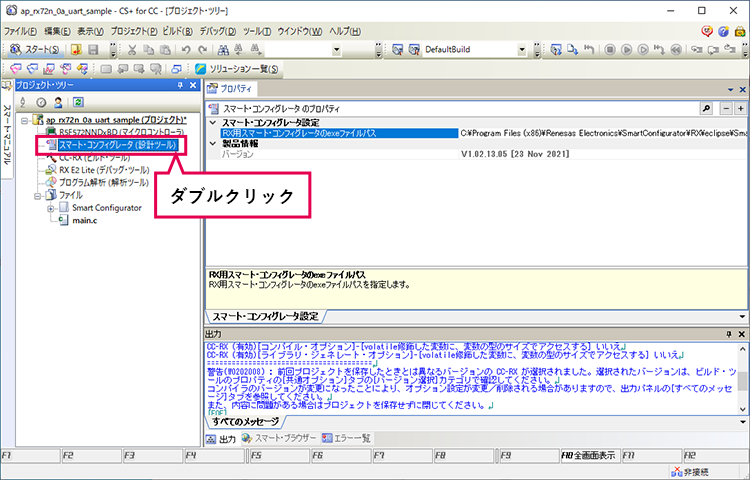750x480 pixels.
Task: Switch to the プロパティ tab
Action: (231, 88)
